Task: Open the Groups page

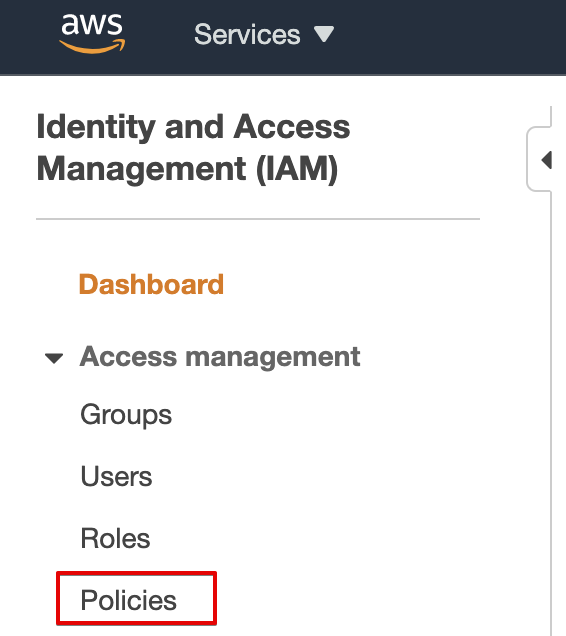Action: 126,415
